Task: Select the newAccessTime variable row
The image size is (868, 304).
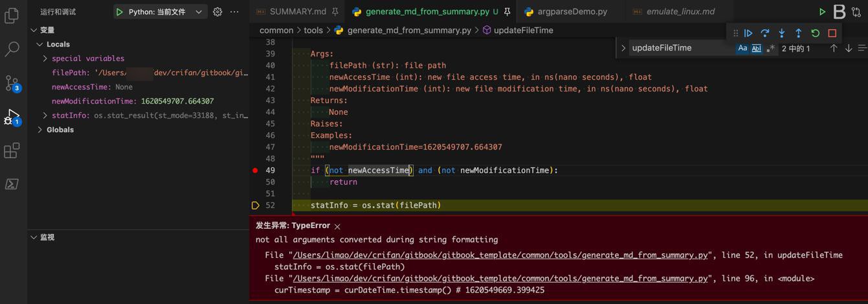Action: (x=138, y=87)
